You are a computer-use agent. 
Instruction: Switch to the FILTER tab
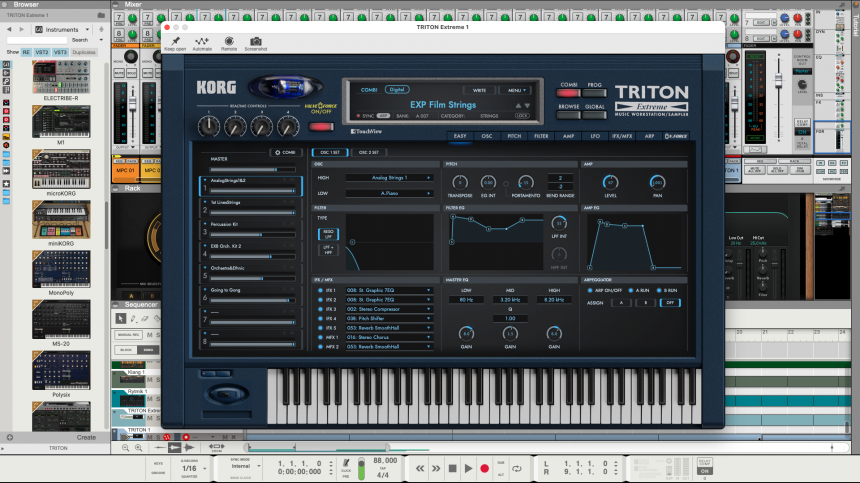(x=541, y=136)
